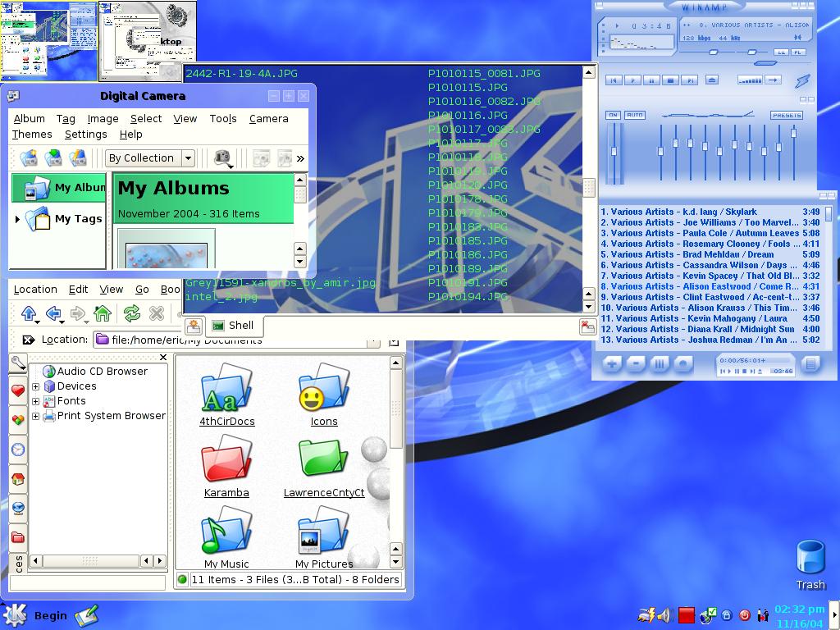Select playlist track 8 Alison Eastwood
Image resolution: width=840 pixels, height=630 pixels.
[710, 286]
